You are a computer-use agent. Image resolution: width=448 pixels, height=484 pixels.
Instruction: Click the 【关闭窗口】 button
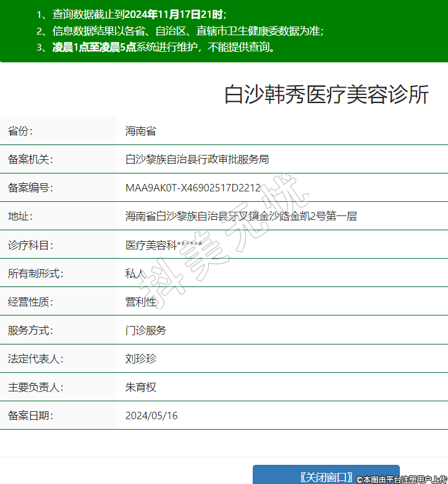326,476
